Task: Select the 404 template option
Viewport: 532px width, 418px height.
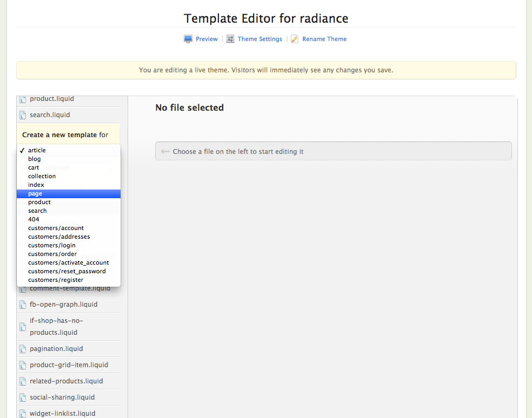Action: coord(34,219)
